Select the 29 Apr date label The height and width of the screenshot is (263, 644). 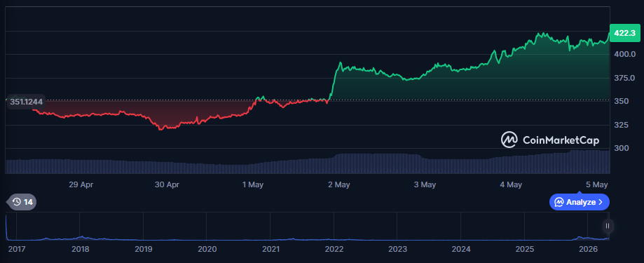[x=81, y=184]
